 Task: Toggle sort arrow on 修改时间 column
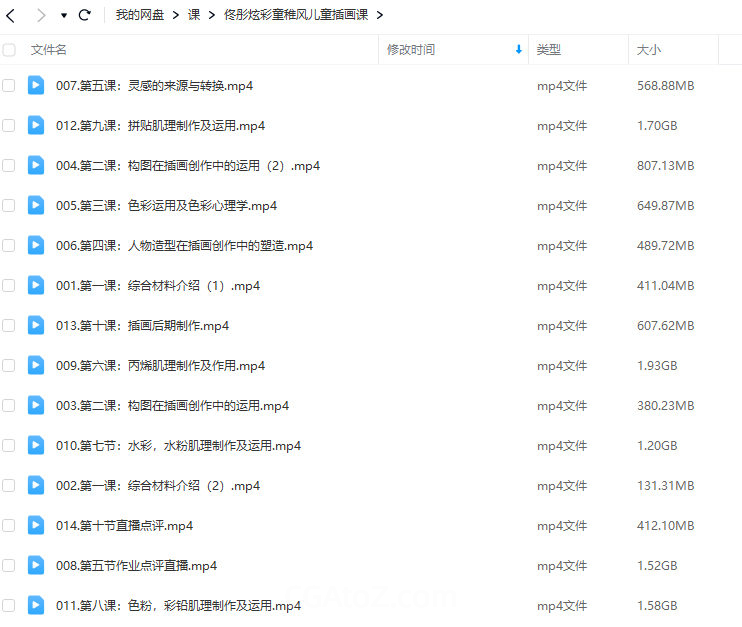coord(518,50)
